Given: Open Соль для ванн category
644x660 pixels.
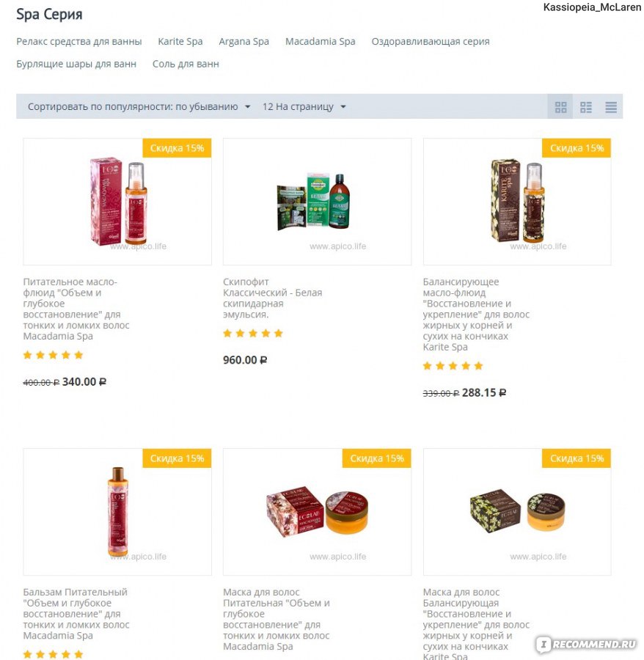Looking at the screenshot, I should (186, 64).
